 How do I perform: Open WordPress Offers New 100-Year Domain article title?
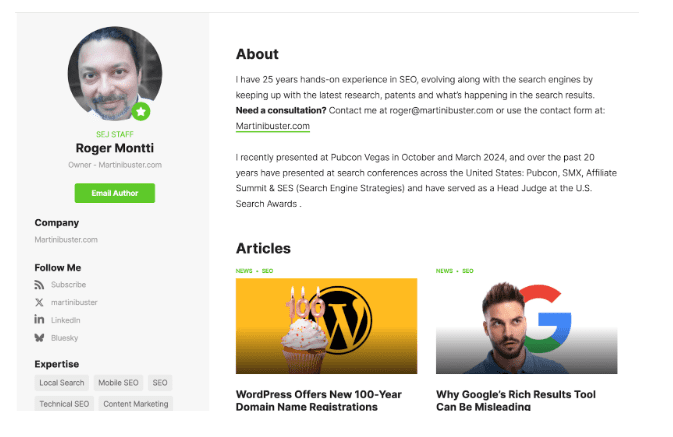coord(319,401)
